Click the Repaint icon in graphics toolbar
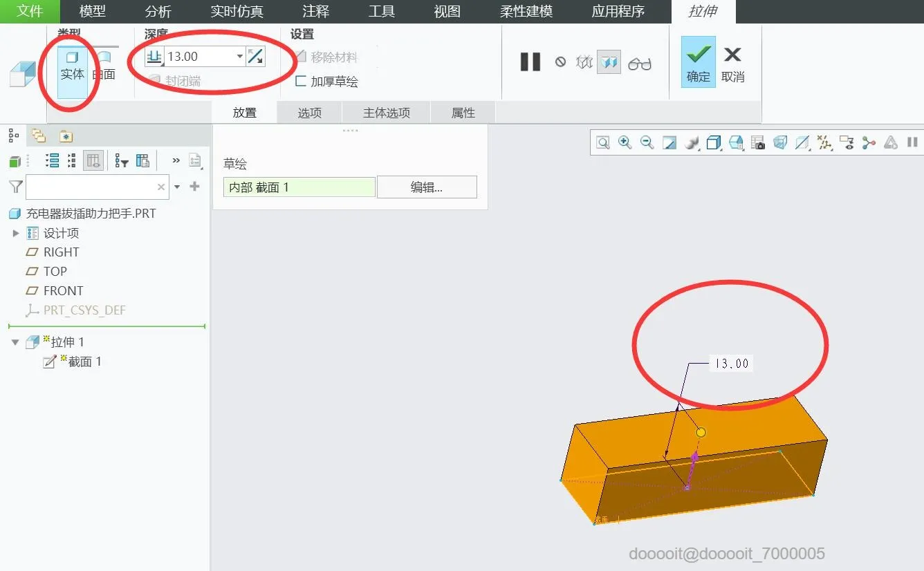This screenshot has height=571, width=924. click(x=669, y=142)
